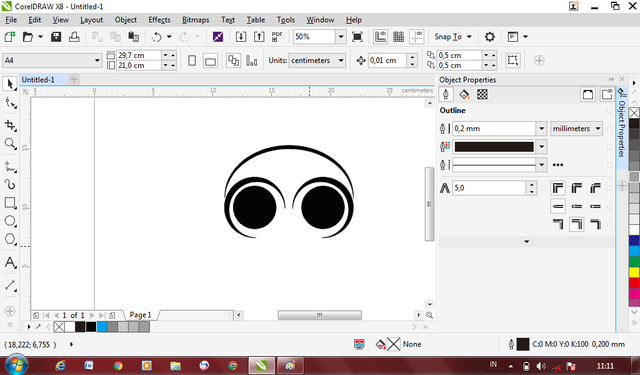640x375 pixels.
Task: Open the Windows Start button
Action: pyautogui.click(x=16, y=364)
